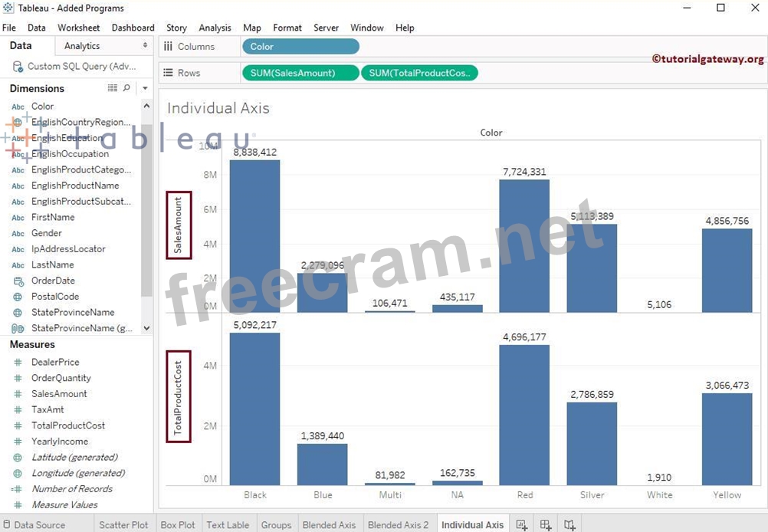The height and width of the screenshot is (532, 768).
Task: Click the search fields magnifier icon
Action: tap(126, 88)
